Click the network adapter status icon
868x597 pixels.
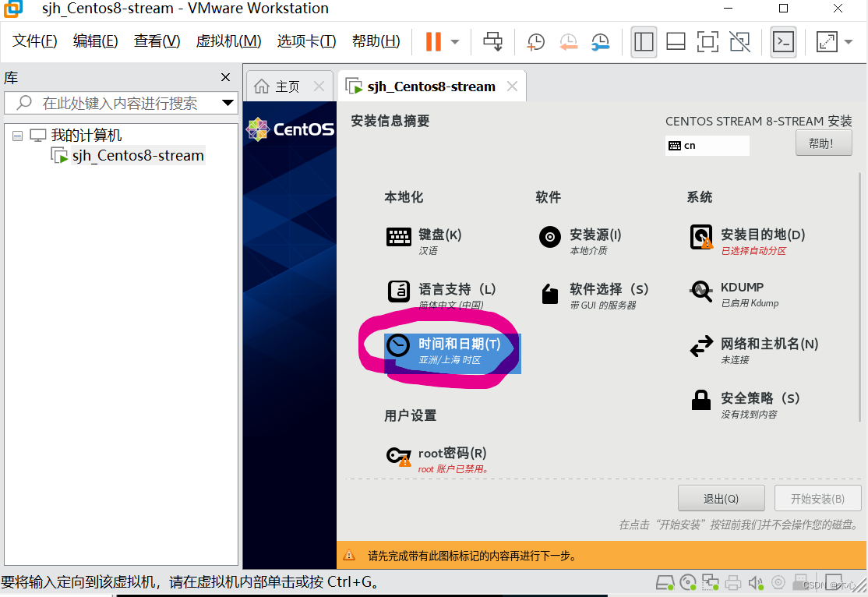[711, 583]
